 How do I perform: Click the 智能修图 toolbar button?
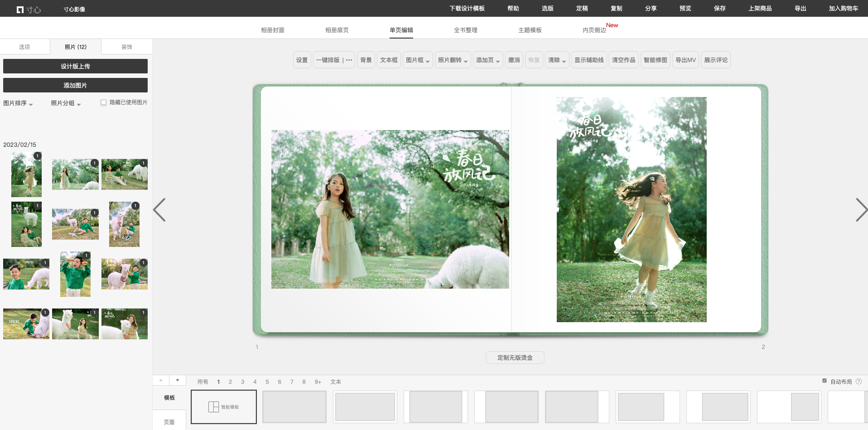coord(656,60)
